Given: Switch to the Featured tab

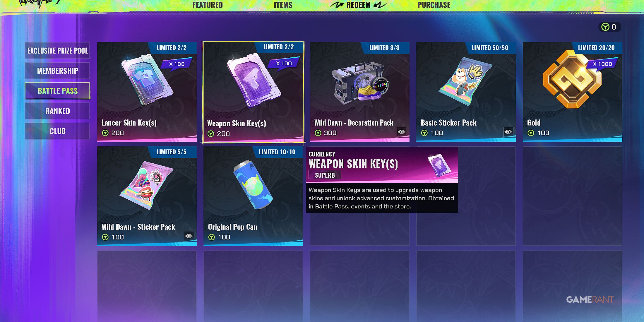Looking at the screenshot, I should [x=208, y=5].
